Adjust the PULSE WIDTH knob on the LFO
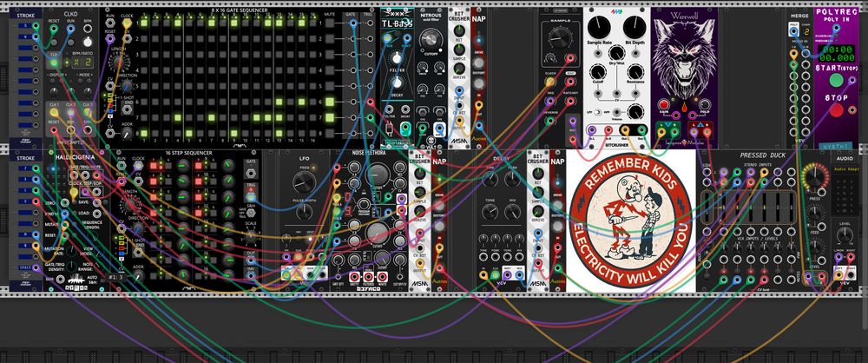868x363 pixels. pyautogui.click(x=304, y=211)
